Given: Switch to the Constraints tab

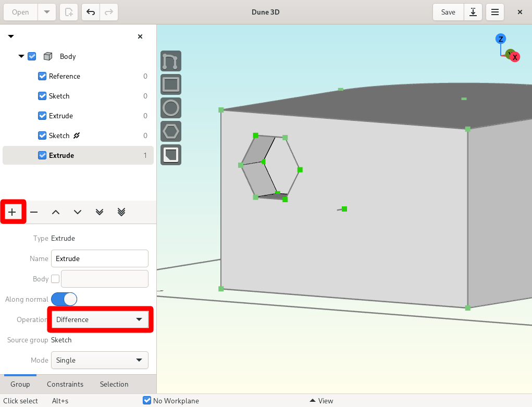Looking at the screenshot, I should tap(65, 384).
